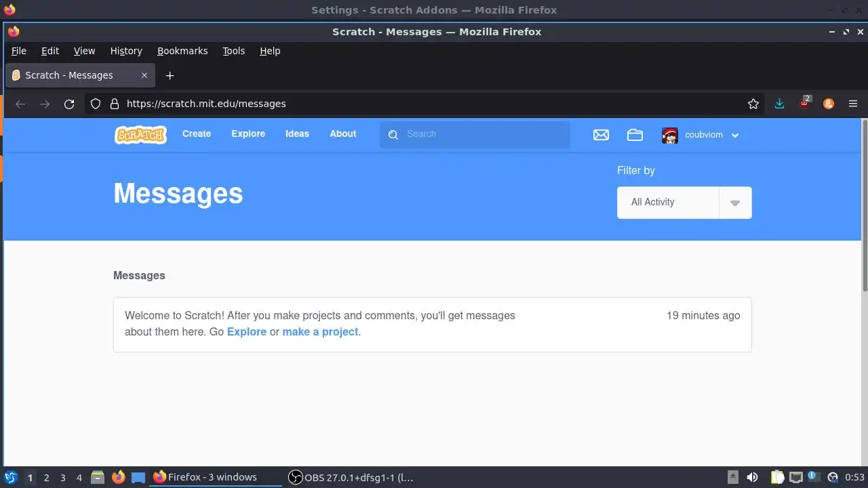This screenshot has height=488, width=868.
Task: Follow the 'make a project' link
Action: (320, 332)
